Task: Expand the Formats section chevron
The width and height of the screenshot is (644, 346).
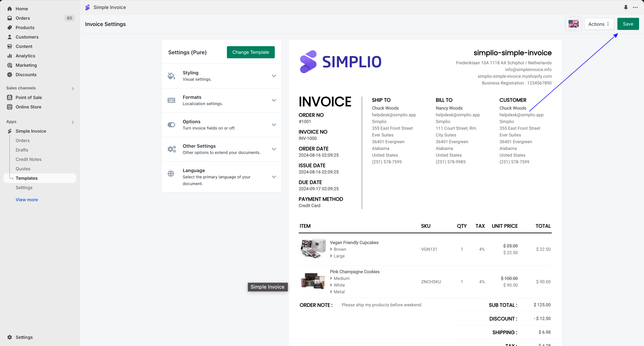Action: 274,100
